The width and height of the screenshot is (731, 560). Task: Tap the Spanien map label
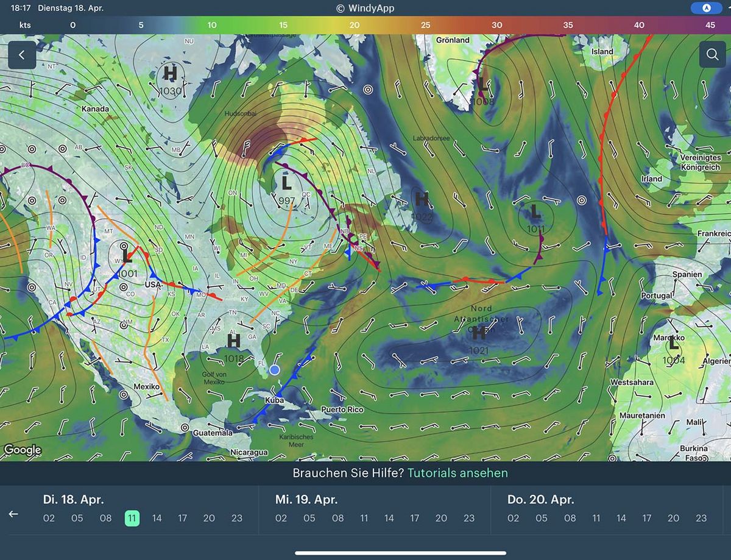click(687, 274)
